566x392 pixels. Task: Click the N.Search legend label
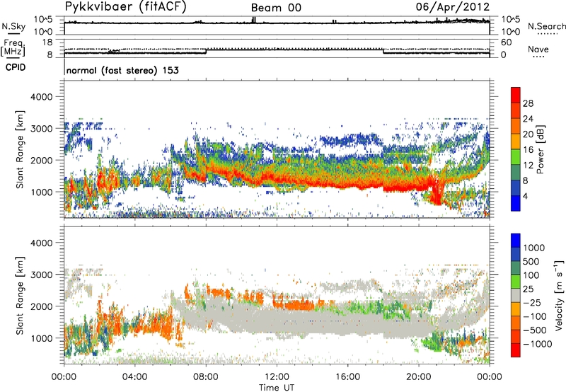[546, 26]
